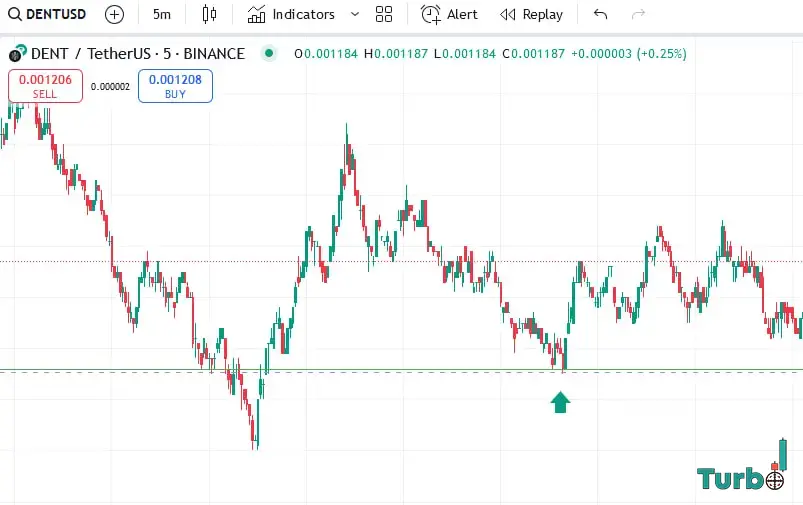The height and width of the screenshot is (505, 803).
Task: Create an Alert
Action: point(449,14)
